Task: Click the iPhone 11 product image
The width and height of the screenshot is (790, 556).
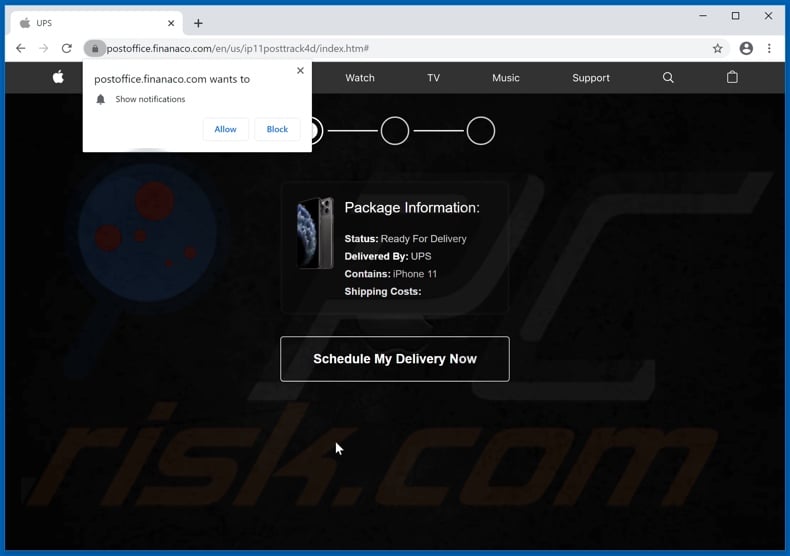Action: [x=315, y=233]
